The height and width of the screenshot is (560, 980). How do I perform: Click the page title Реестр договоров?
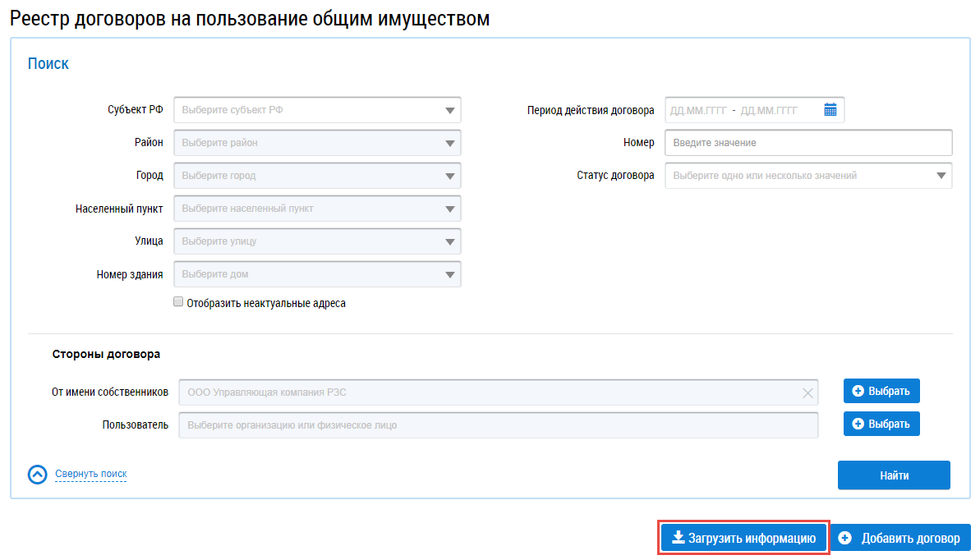point(250,18)
